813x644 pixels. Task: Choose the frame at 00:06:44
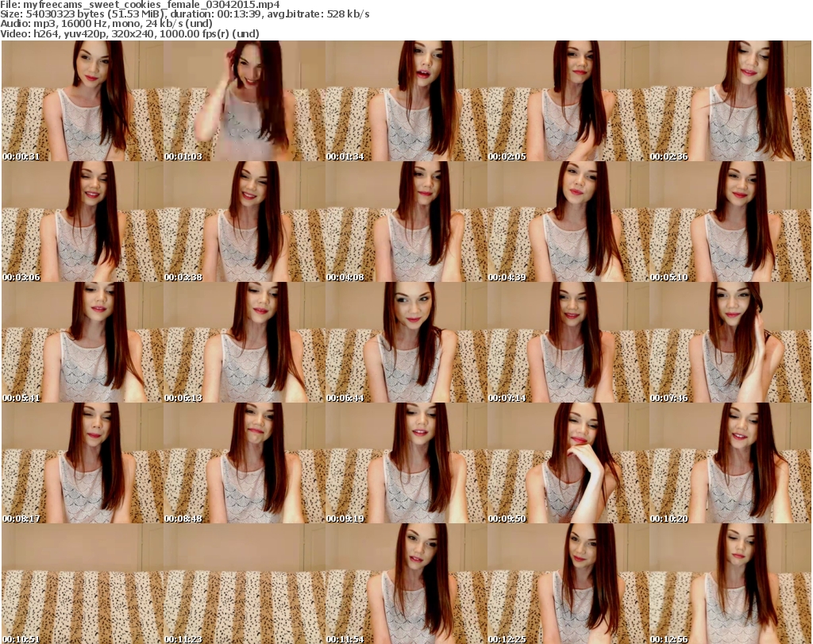[406, 342]
